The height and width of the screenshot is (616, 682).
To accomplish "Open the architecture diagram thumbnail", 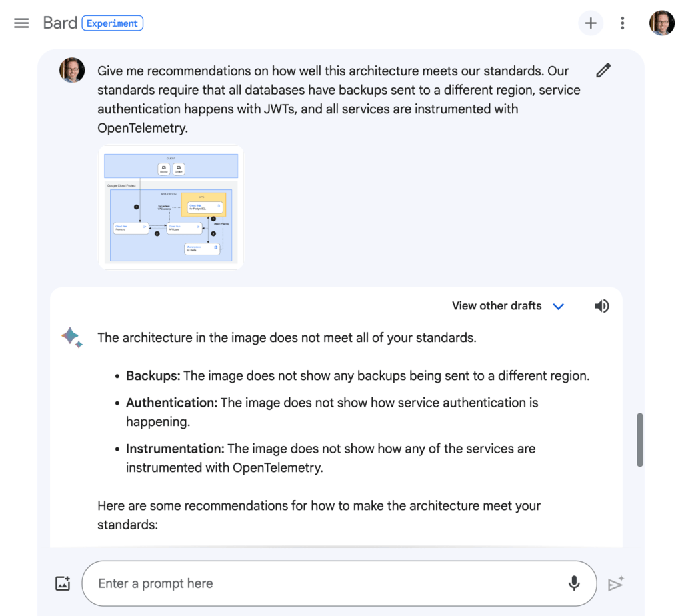I will 171,207.
